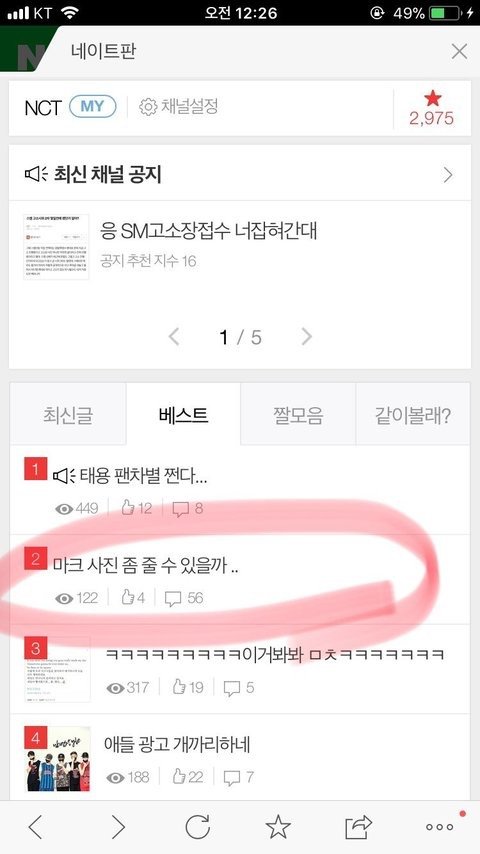
Task: Open thumbnail of post 애들 광고 개까리하네
Action: [x=58, y=759]
